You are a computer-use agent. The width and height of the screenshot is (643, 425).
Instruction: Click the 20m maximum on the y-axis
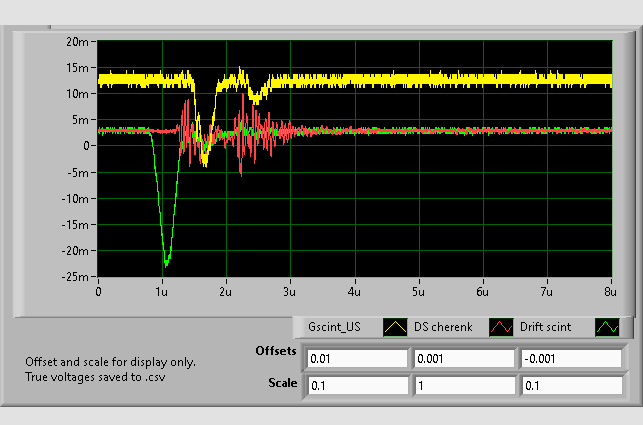78,42
